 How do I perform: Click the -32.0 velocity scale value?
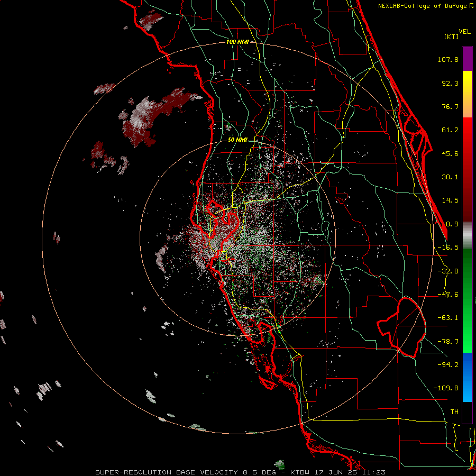click(x=448, y=271)
